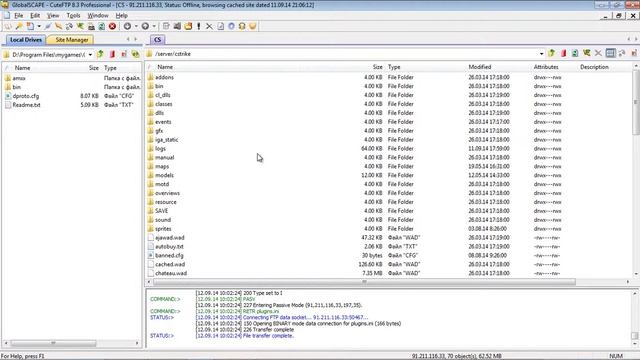Open the Window menu

(x=98, y=16)
